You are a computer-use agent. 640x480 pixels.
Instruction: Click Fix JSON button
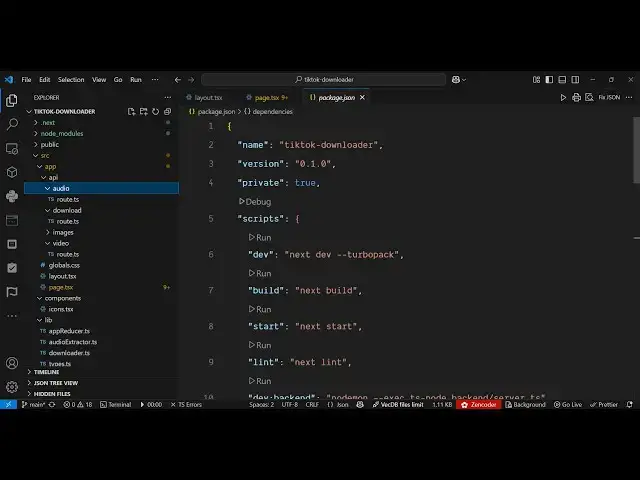point(609,97)
